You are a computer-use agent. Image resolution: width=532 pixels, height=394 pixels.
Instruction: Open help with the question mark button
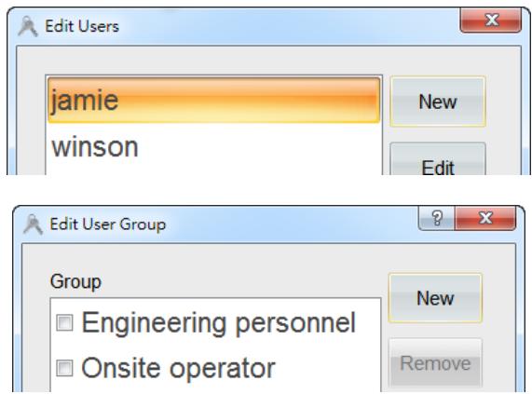pyautogui.click(x=437, y=218)
